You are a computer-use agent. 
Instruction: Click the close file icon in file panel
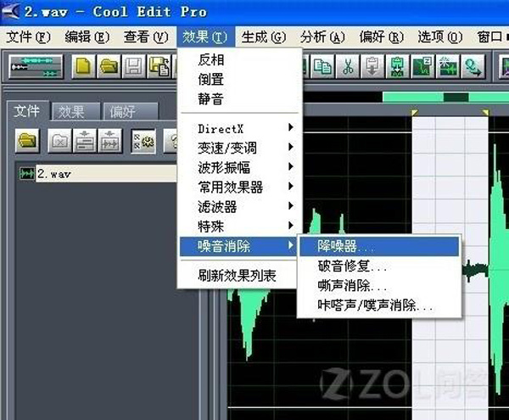[59, 140]
